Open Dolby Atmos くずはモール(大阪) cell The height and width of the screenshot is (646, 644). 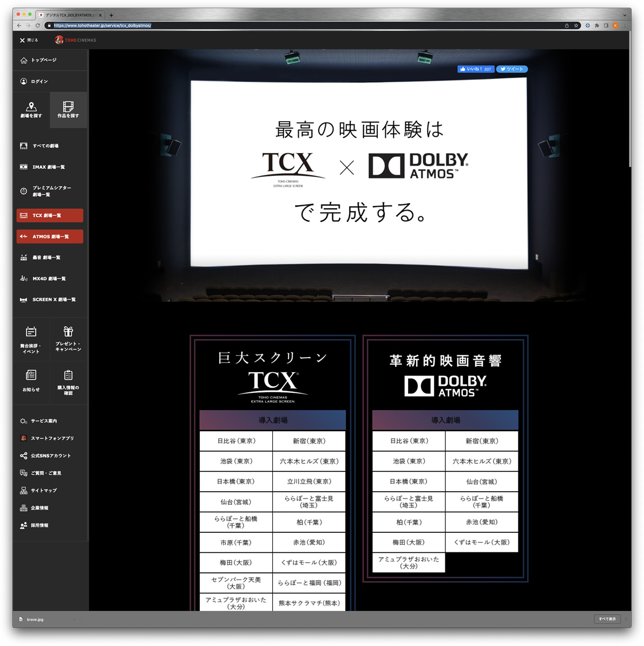tap(482, 542)
